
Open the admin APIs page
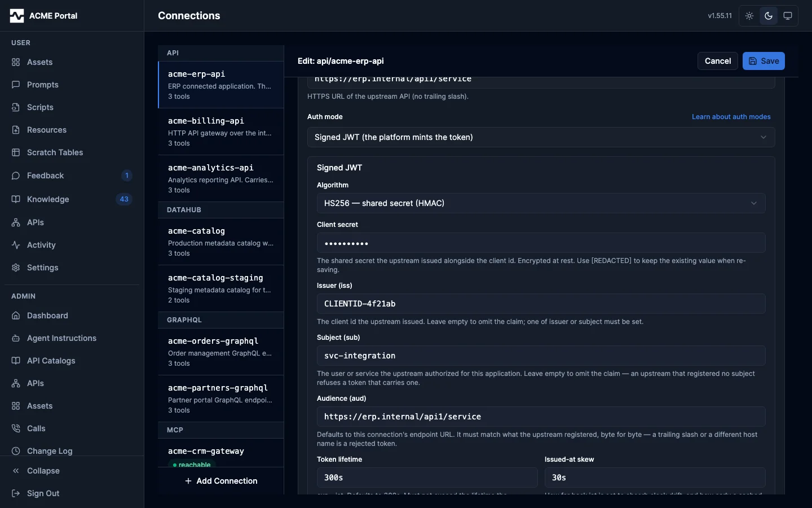point(72,383)
